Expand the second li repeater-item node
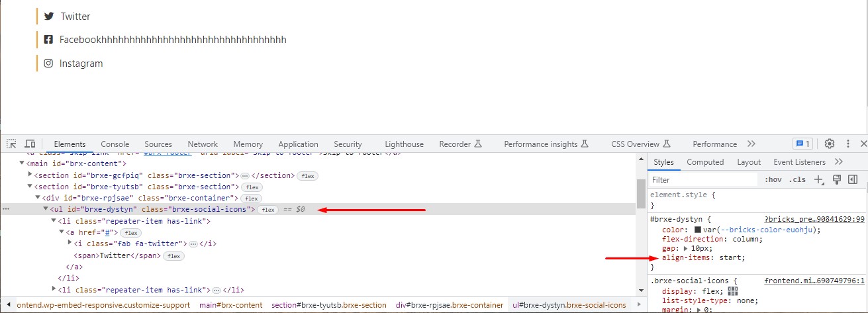This screenshot has height=313, width=868. [54, 290]
